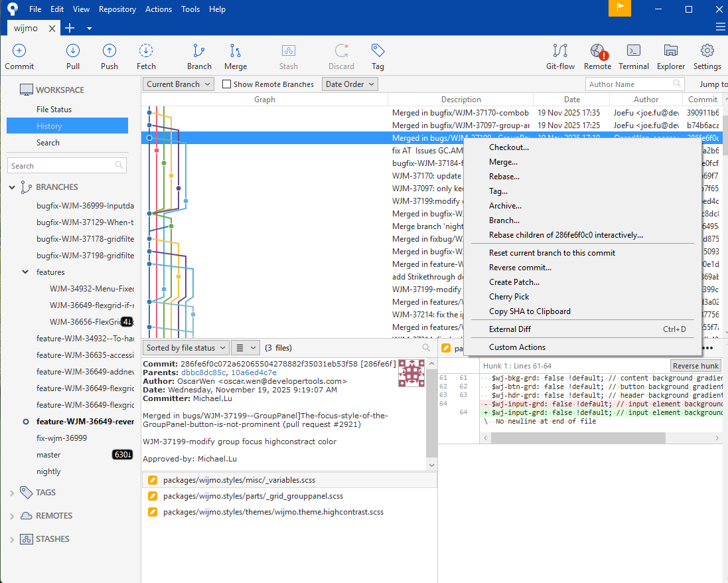Expand the REMOTES section

pos(12,517)
